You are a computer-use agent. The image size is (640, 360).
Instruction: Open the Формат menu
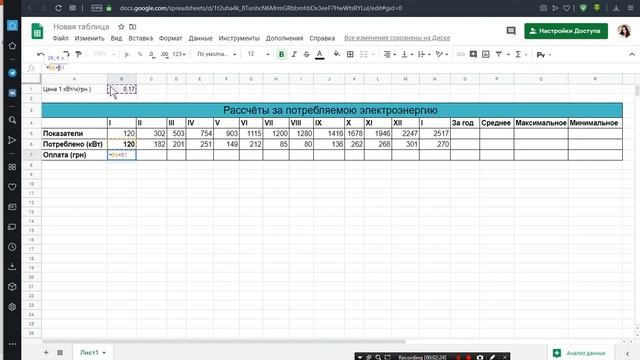170,38
